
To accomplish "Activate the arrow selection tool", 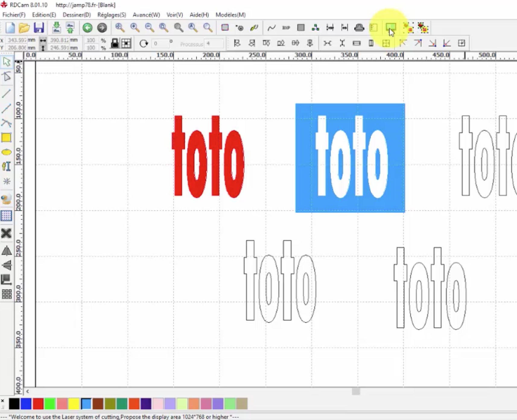I will (x=6, y=62).
